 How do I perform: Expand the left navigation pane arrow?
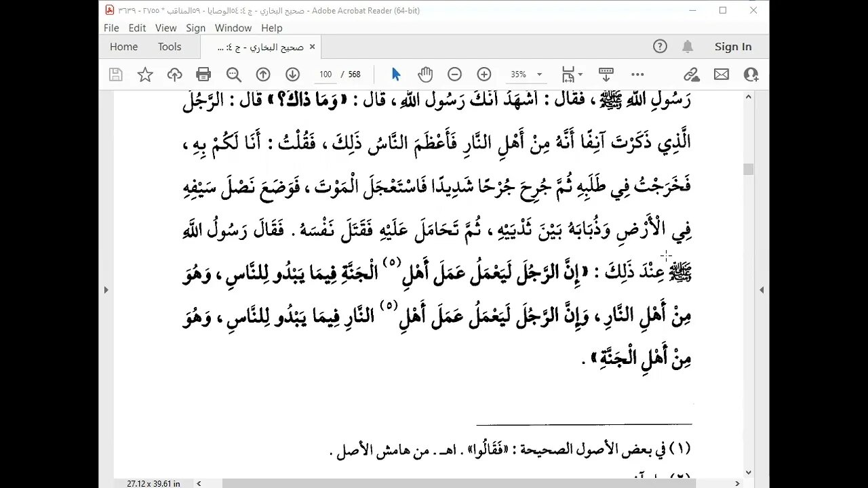pos(106,289)
